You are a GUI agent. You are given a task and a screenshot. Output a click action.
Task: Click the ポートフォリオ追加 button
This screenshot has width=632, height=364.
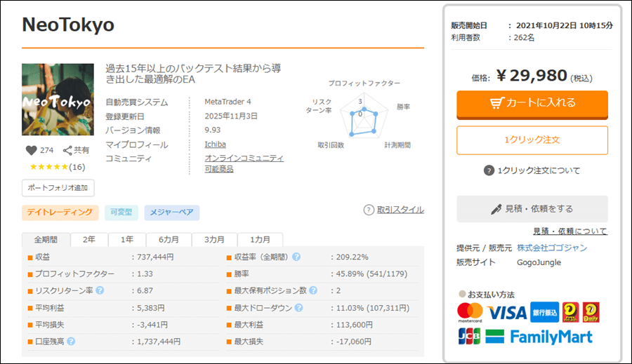click(58, 188)
